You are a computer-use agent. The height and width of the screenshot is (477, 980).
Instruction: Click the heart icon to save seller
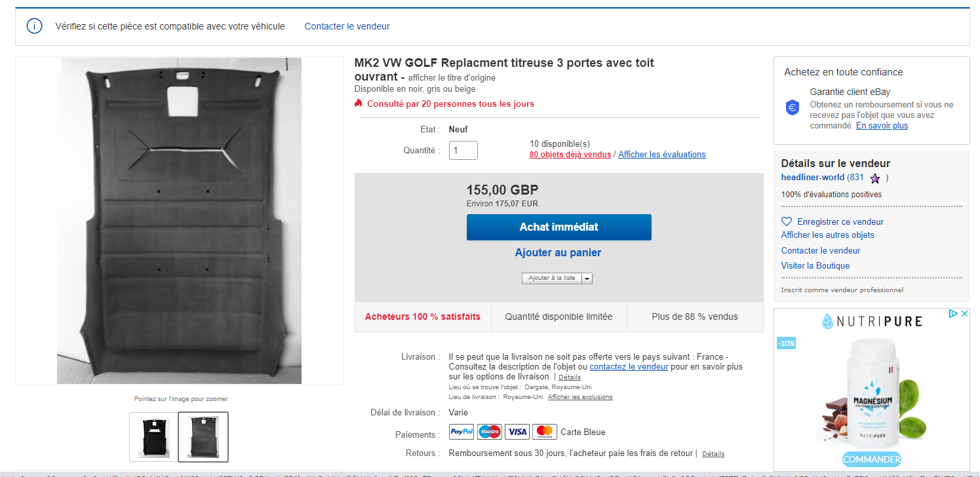point(787,221)
